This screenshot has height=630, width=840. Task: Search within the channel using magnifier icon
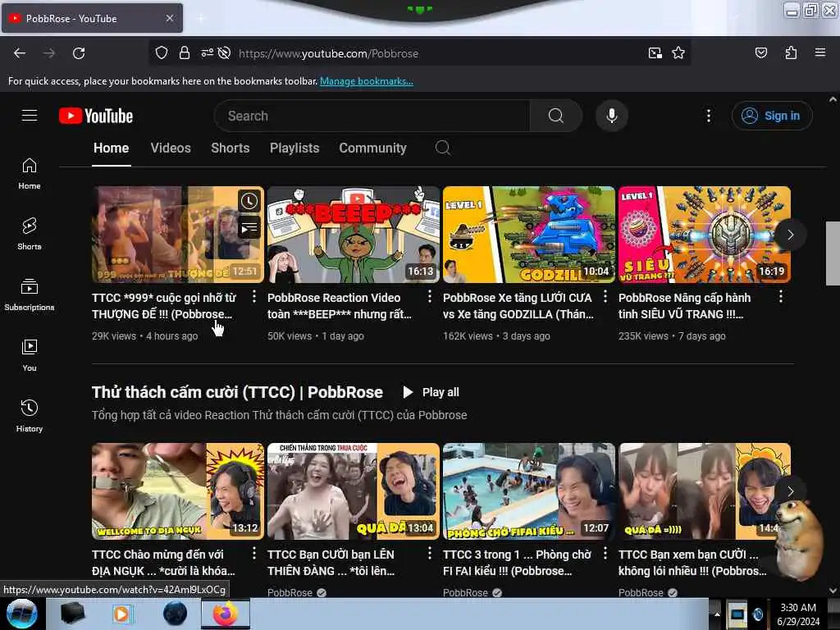(442, 148)
